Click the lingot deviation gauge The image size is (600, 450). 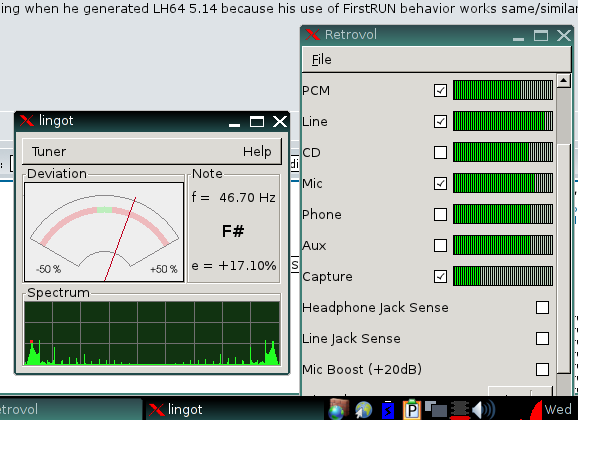click(x=104, y=232)
